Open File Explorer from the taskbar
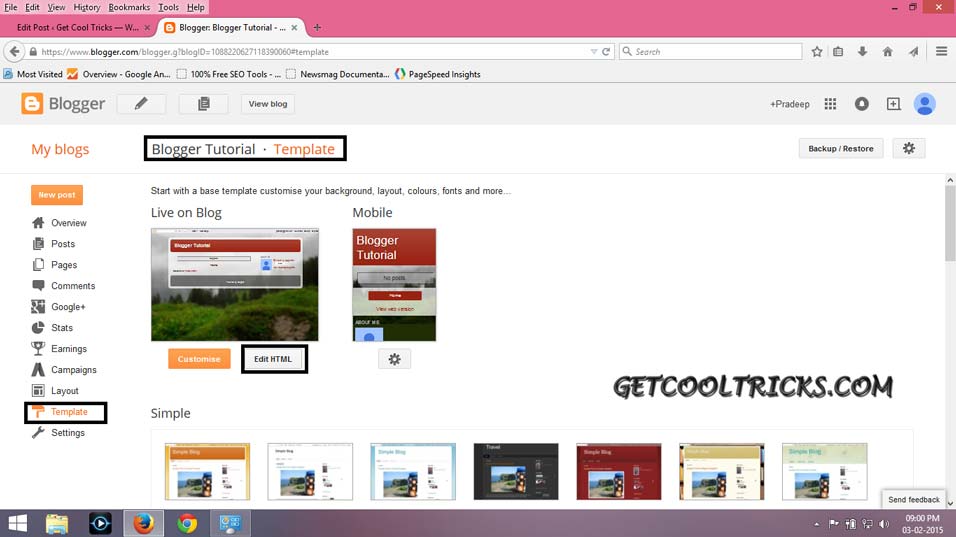Screen dimensions: 956x537 57,524
